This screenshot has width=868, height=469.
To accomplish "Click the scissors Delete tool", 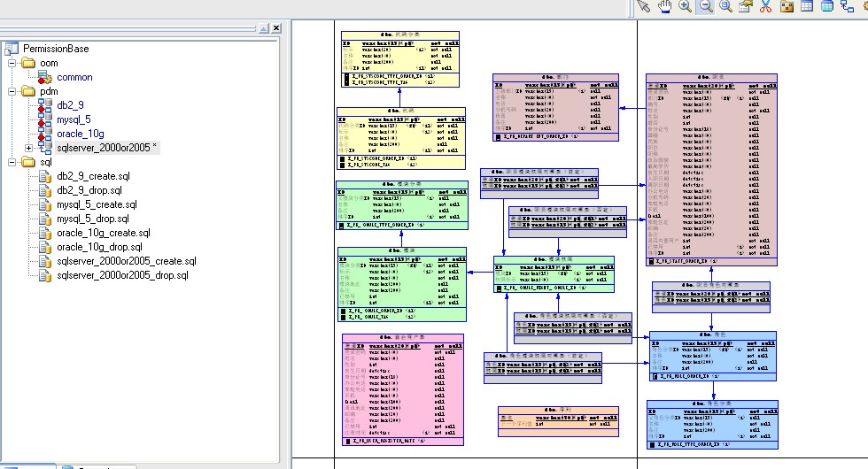I will tap(765, 6).
